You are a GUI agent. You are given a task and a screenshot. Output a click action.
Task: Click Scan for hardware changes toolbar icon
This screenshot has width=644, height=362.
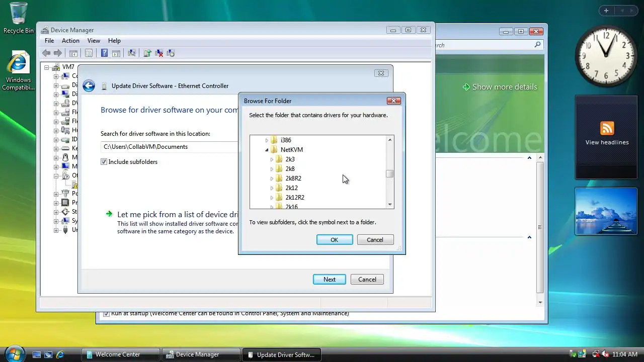point(132,53)
